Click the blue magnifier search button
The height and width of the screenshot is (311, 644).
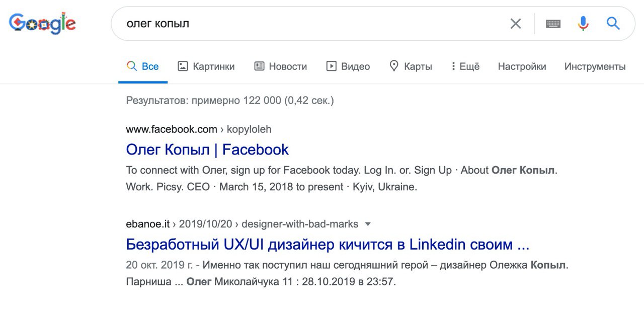(613, 23)
